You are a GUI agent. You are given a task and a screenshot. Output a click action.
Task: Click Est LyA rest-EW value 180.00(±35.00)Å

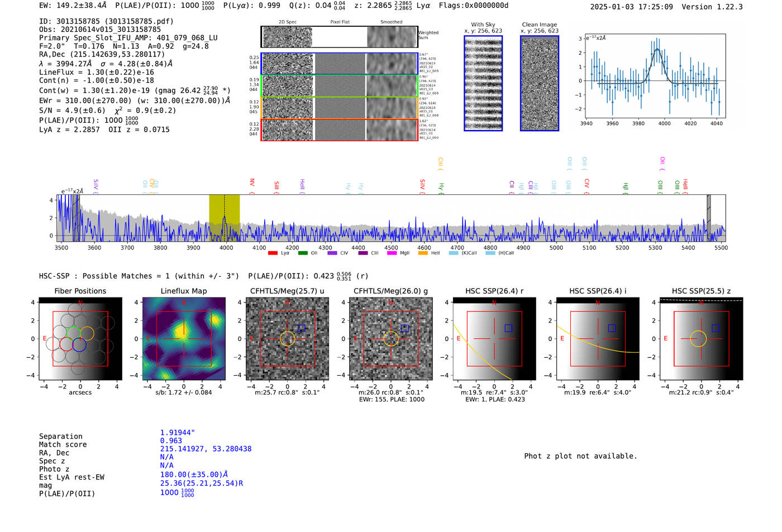point(194,475)
